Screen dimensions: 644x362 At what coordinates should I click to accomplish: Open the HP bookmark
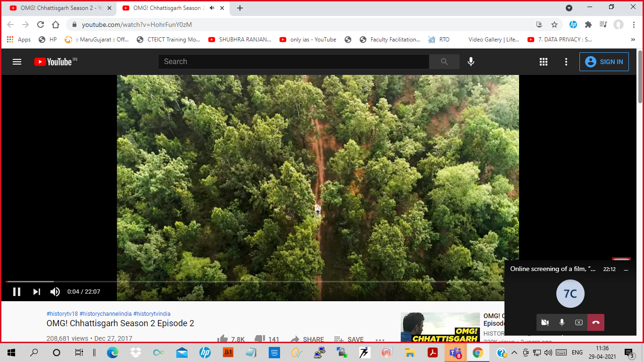(48, 40)
